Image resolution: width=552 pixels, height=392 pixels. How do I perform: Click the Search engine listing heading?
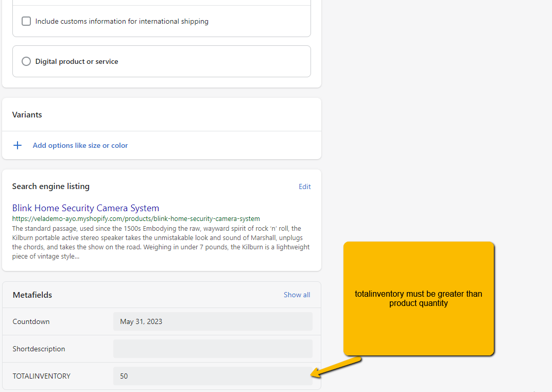point(51,186)
